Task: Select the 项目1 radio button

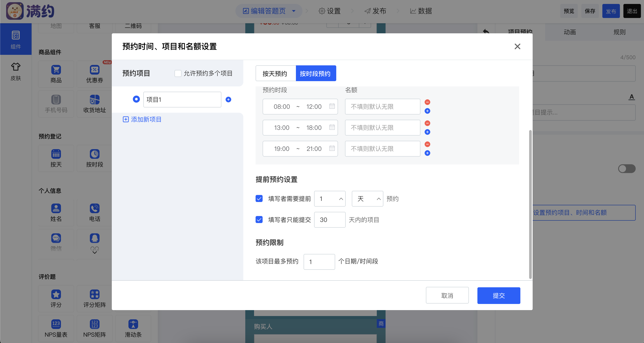Action: click(x=136, y=99)
